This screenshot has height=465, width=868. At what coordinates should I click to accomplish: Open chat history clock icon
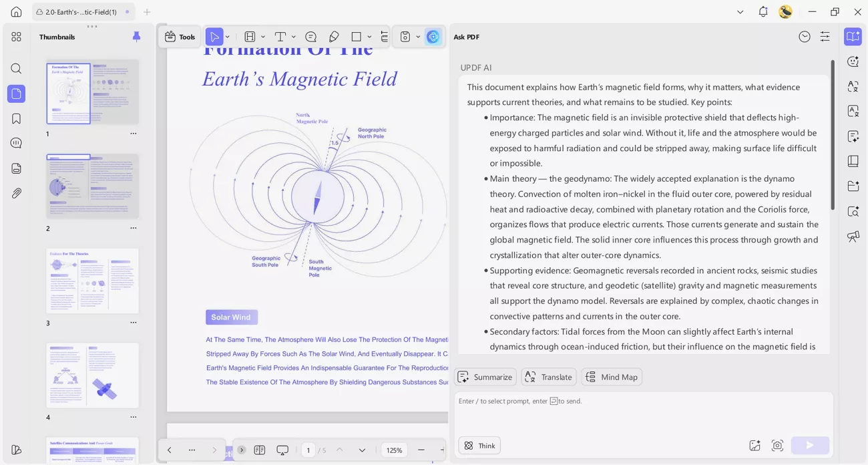(805, 37)
